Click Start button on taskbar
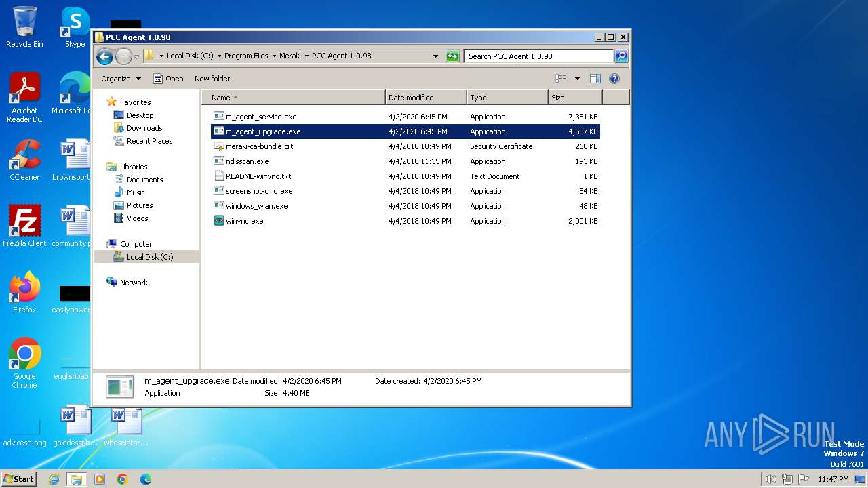The image size is (868, 488). click(x=18, y=479)
